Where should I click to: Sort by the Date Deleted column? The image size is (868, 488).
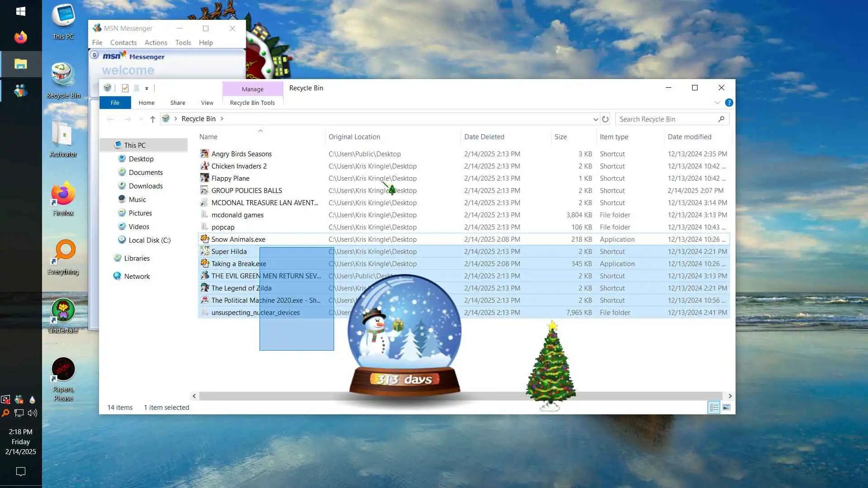[x=484, y=137]
